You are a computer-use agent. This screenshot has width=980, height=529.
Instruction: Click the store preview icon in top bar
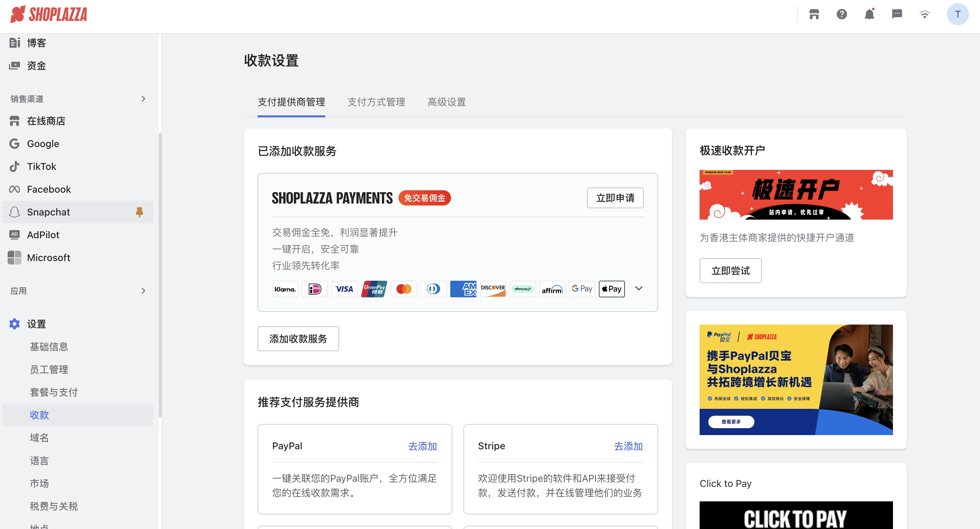tap(814, 14)
